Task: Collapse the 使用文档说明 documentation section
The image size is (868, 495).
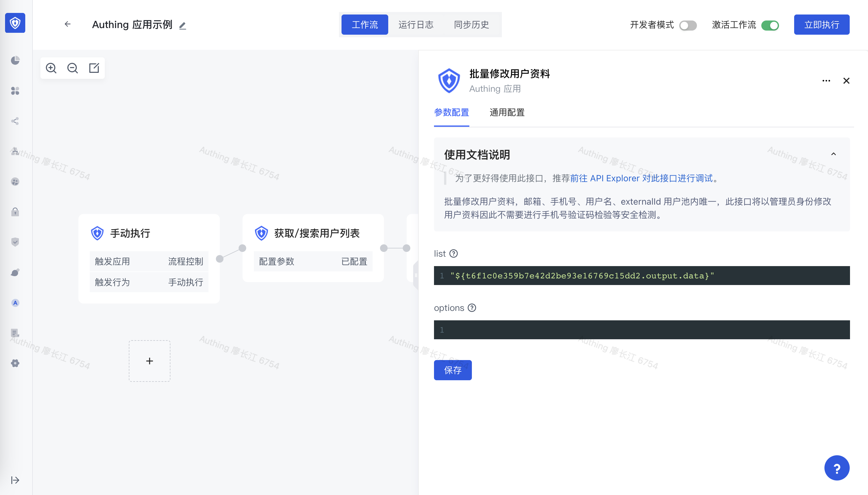Action: pyautogui.click(x=833, y=154)
